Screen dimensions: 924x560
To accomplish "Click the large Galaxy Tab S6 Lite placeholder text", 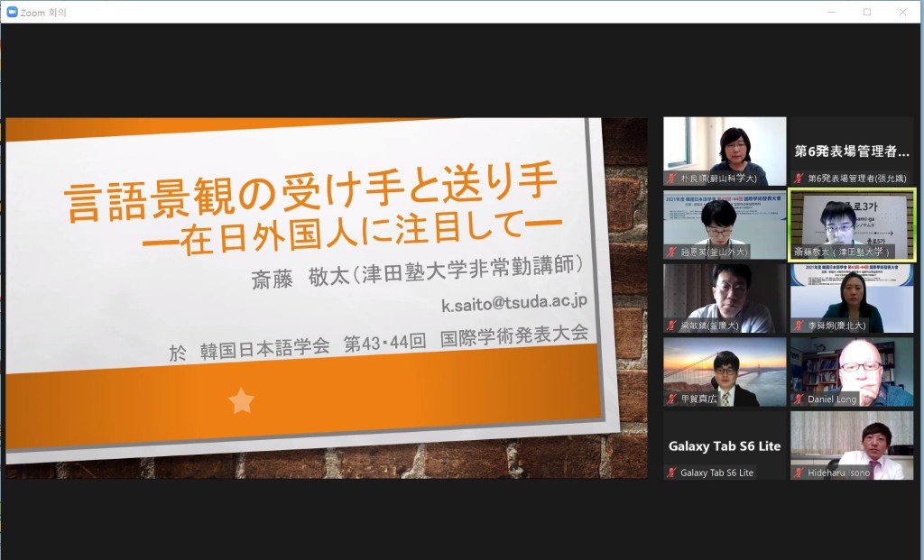I will [x=724, y=446].
